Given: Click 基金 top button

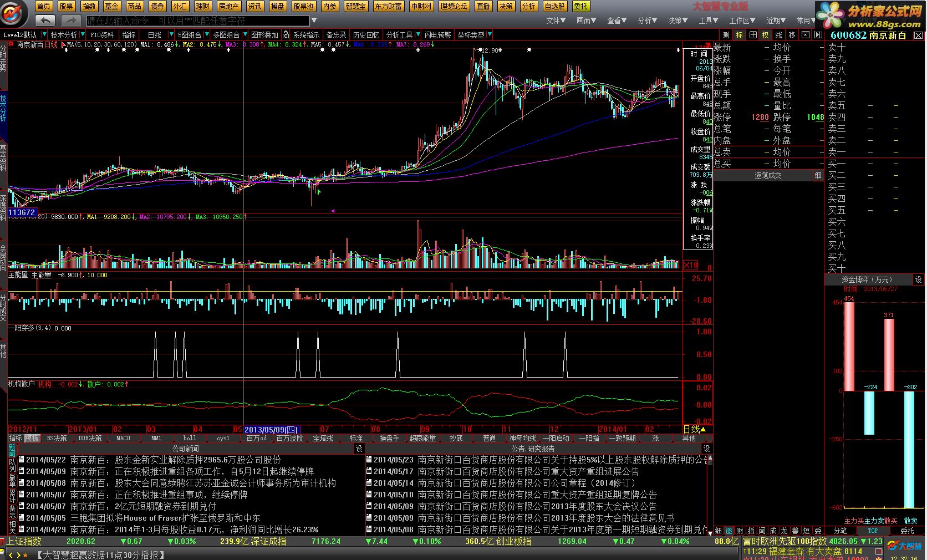Looking at the screenshot, I should [x=111, y=6].
